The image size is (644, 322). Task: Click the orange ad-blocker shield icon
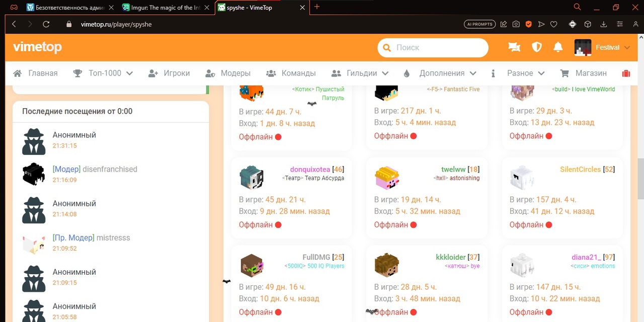(x=528, y=24)
